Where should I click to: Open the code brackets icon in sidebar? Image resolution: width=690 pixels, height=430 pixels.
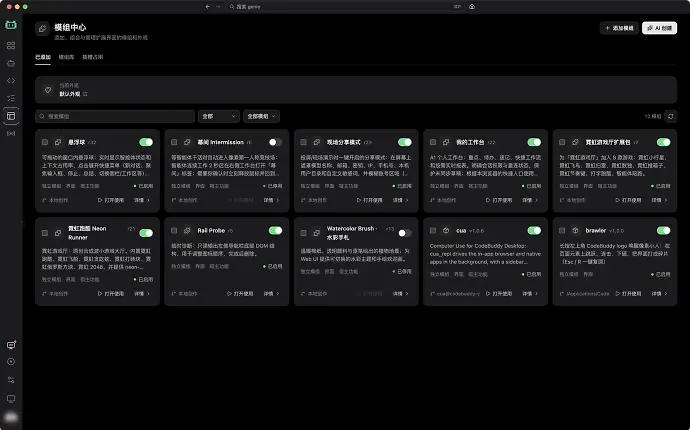pos(11,81)
